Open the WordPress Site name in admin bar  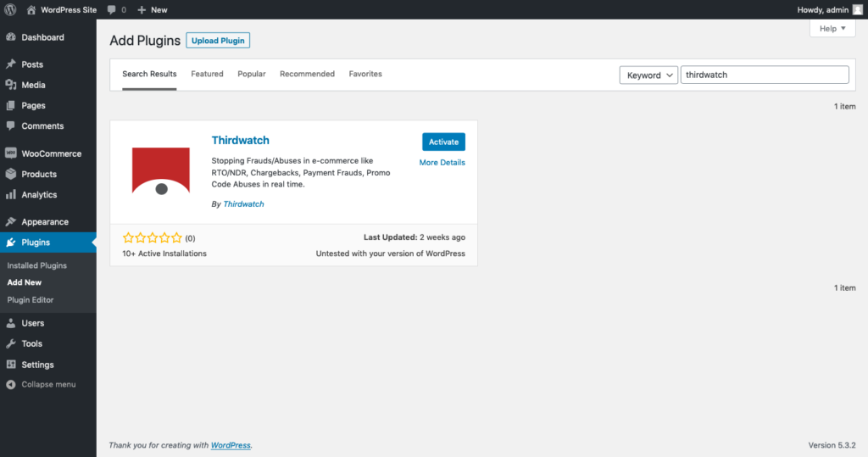tap(69, 9)
